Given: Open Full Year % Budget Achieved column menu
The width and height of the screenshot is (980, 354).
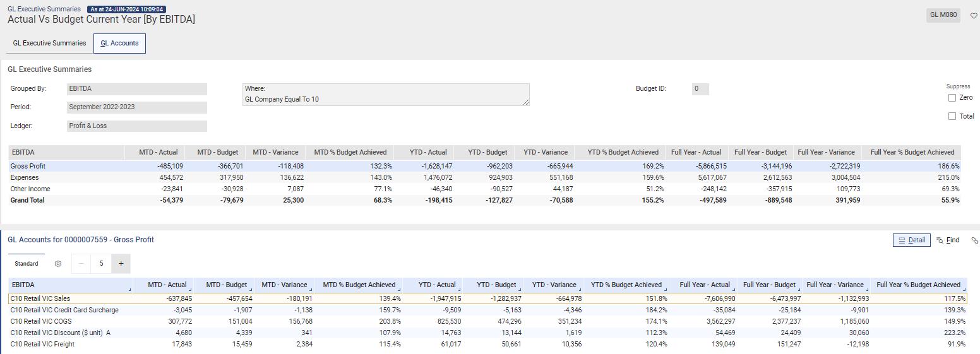Looking at the screenshot, I should click(x=964, y=289).
